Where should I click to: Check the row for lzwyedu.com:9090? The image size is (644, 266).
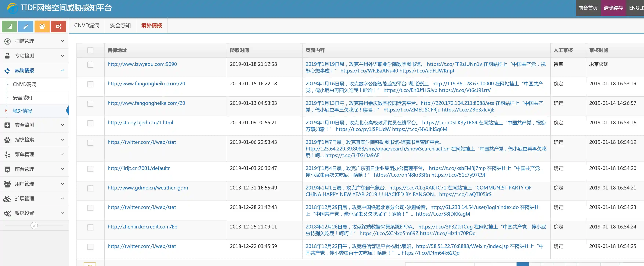point(90,65)
